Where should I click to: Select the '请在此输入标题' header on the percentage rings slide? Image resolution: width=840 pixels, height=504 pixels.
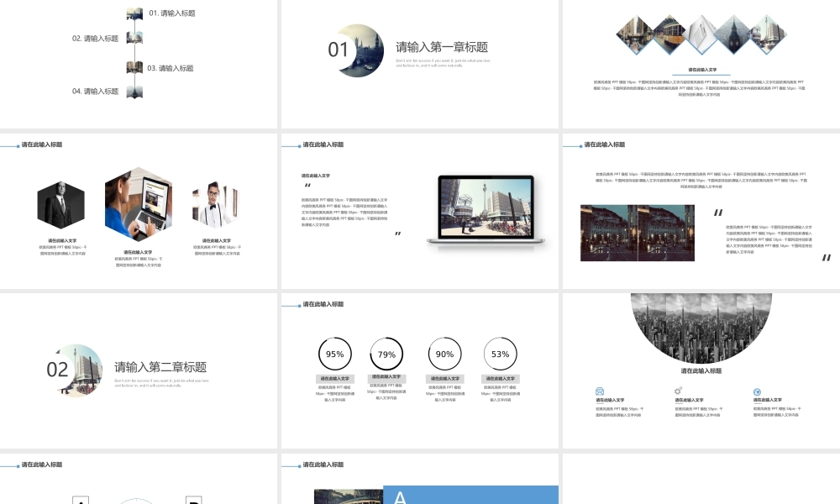coord(323,304)
